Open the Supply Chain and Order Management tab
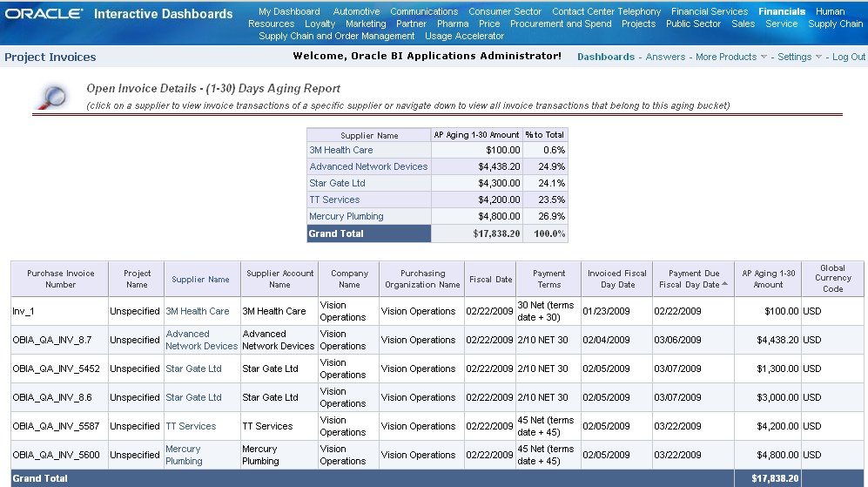This screenshot has height=487, width=868. (x=337, y=36)
